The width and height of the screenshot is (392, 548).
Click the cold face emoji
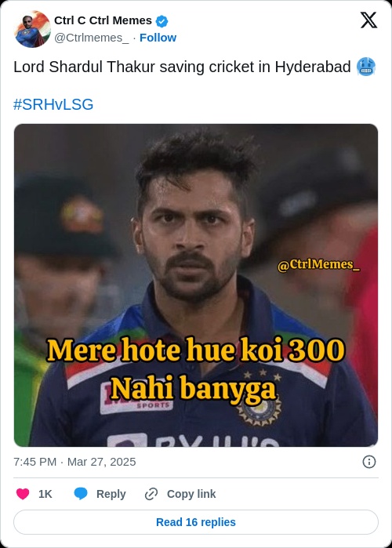[366, 67]
